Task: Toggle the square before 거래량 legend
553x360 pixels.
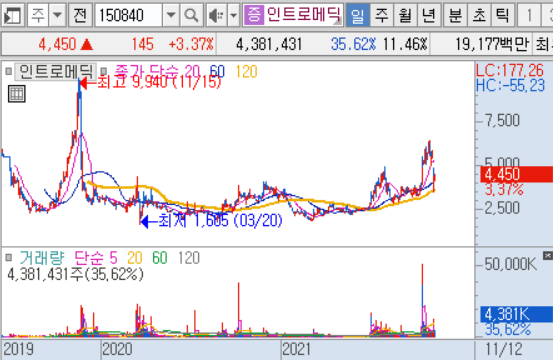Action: coord(8,258)
